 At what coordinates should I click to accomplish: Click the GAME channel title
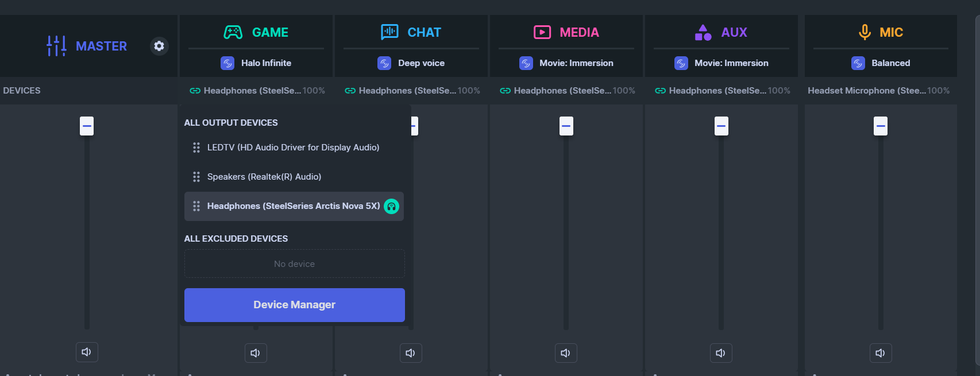click(x=271, y=32)
